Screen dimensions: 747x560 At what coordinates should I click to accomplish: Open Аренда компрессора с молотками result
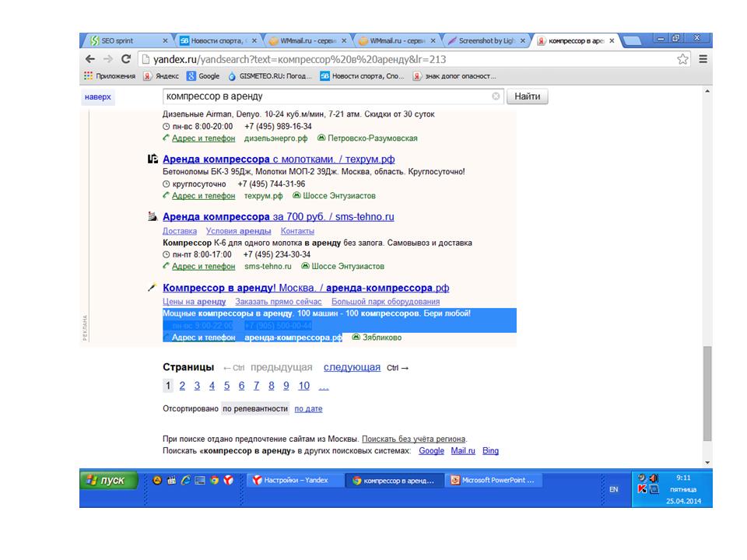pos(279,159)
